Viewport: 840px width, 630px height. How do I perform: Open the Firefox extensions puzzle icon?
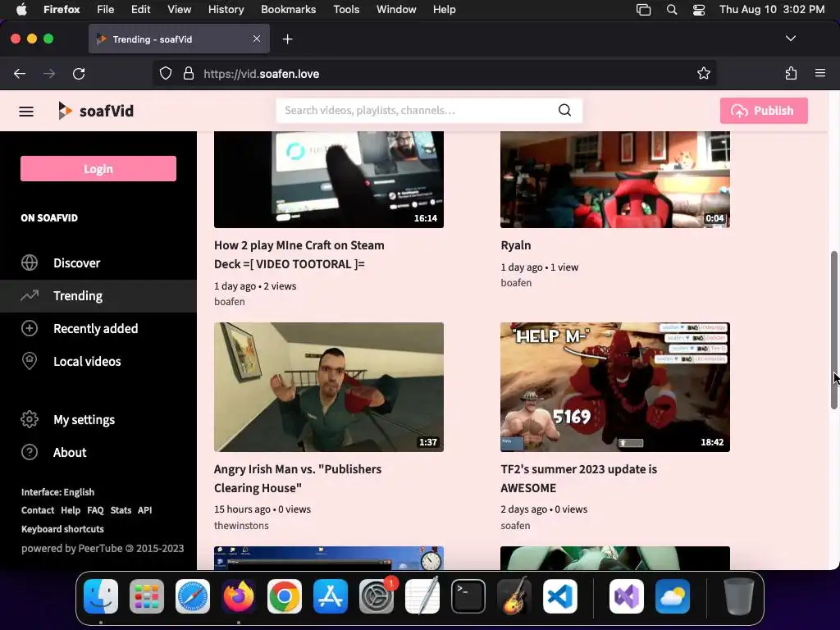pyautogui.click(x=791, y=73)
